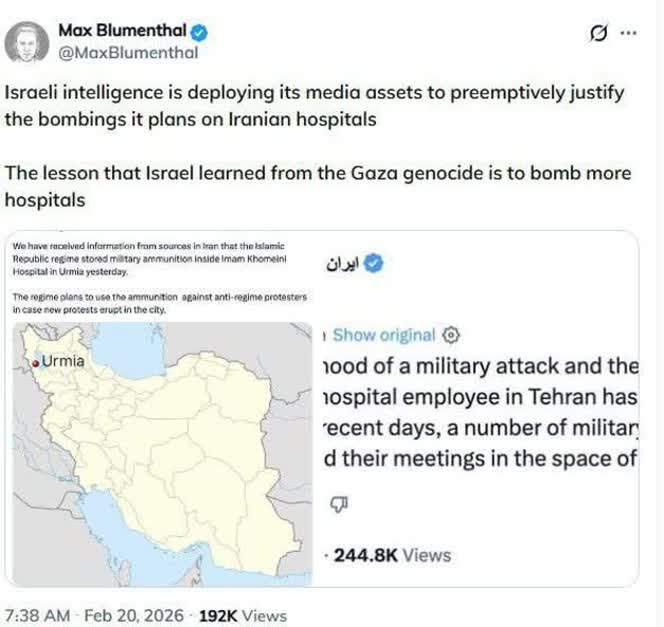The height and width of the screenshot is (627, 664).
Task: Open the Iran map image
Action: click(160, 450)
